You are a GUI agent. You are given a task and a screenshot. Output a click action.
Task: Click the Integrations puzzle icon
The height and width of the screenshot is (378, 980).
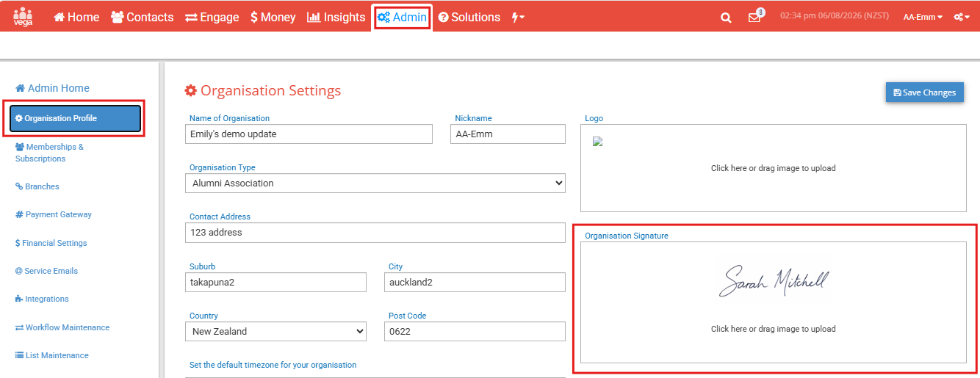tap(19, 299)
